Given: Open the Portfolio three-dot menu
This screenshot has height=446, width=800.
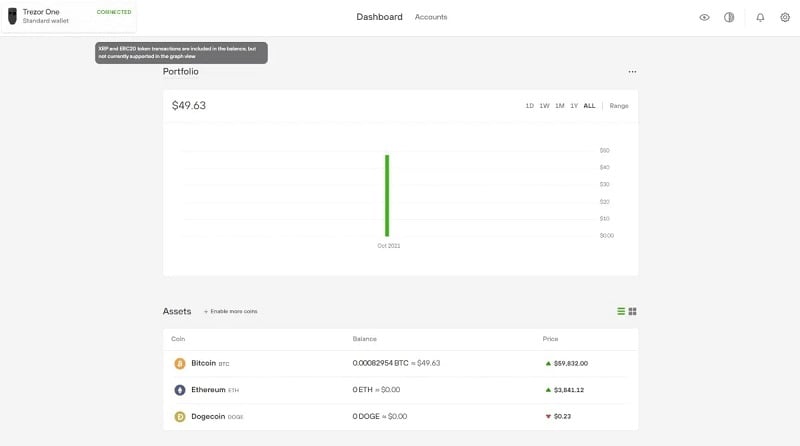Looking at the screenshot, I should pos(632,72).
